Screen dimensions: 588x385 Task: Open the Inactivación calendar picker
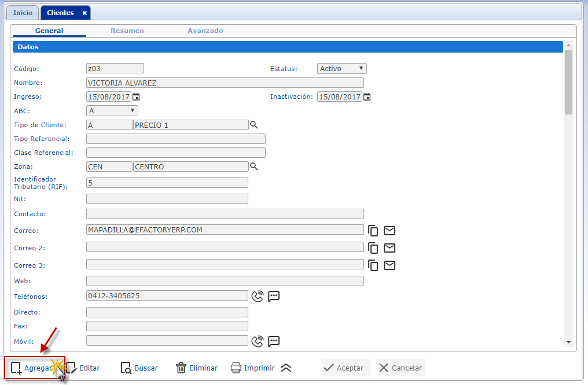click(x=367, y=97)
